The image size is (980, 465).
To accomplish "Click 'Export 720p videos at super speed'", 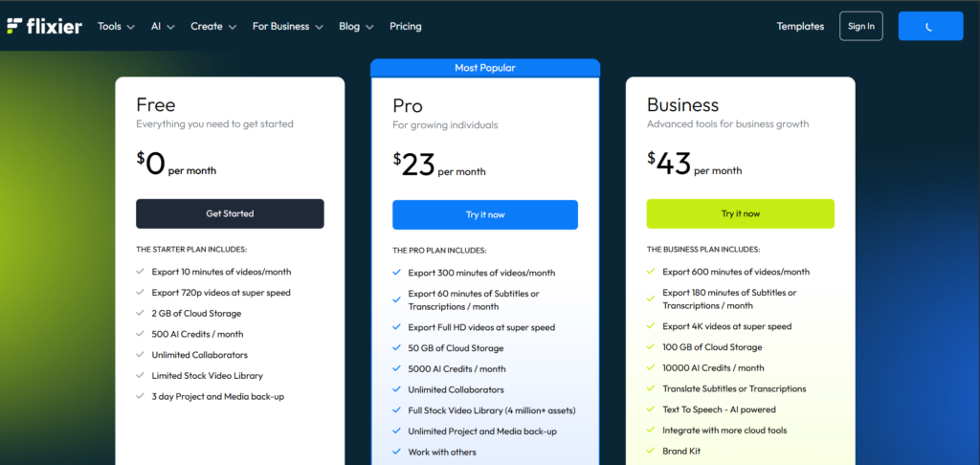I will tap(221, 293).
